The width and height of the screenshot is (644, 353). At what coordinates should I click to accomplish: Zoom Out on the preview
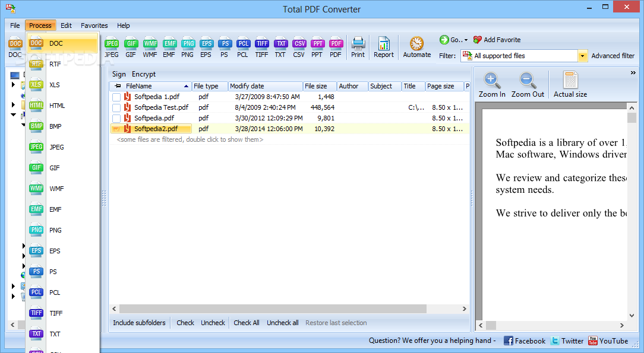[x=528, y=85]
